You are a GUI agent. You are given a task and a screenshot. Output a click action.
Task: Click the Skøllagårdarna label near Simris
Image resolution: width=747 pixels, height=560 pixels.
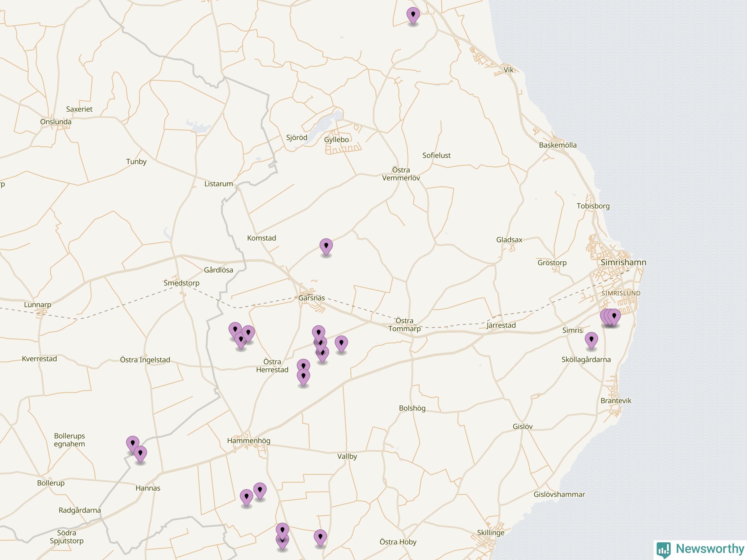[x=586, y=360]
